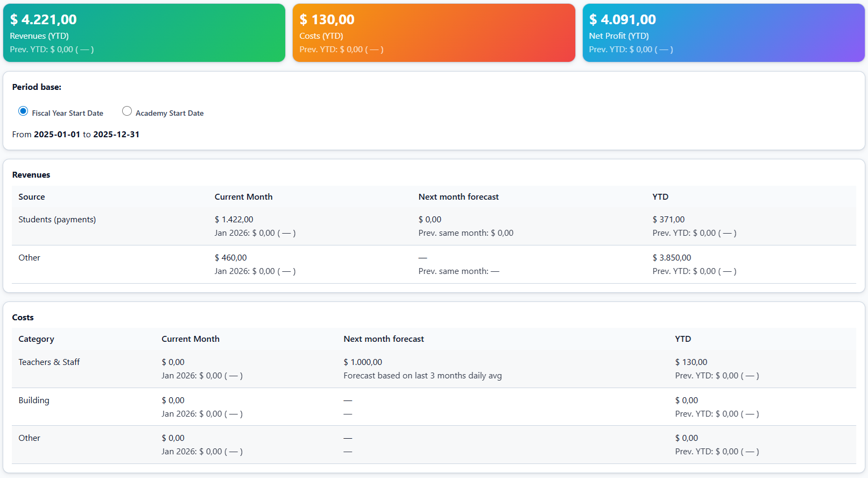Click the Source column header in Revenues
The width and height of the screenshot is (868, 478).
point(32,197)
